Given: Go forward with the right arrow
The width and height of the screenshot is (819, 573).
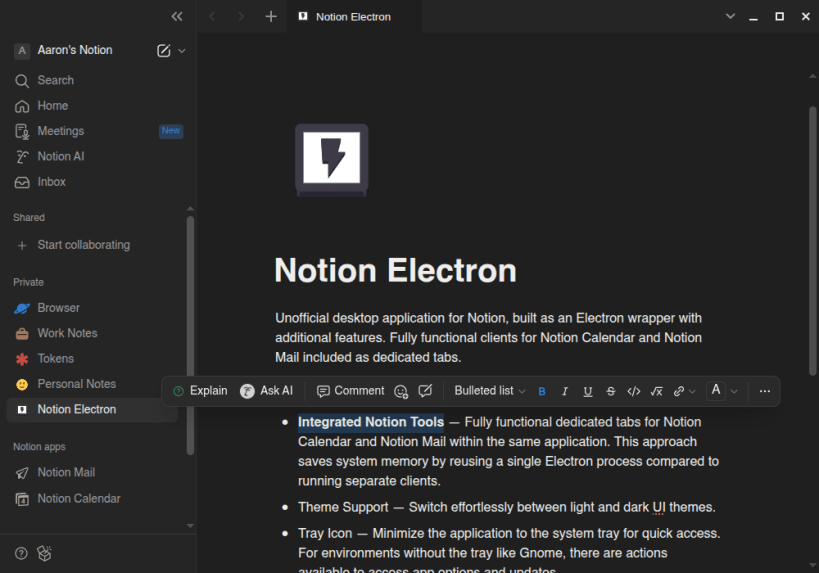Looking at the screenshot, I should 241,17.
